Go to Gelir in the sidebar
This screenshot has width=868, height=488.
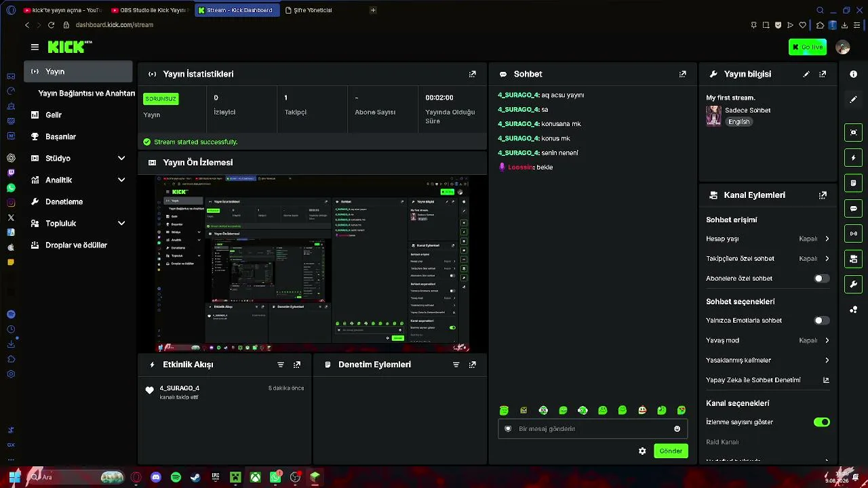tap(79, 115)
